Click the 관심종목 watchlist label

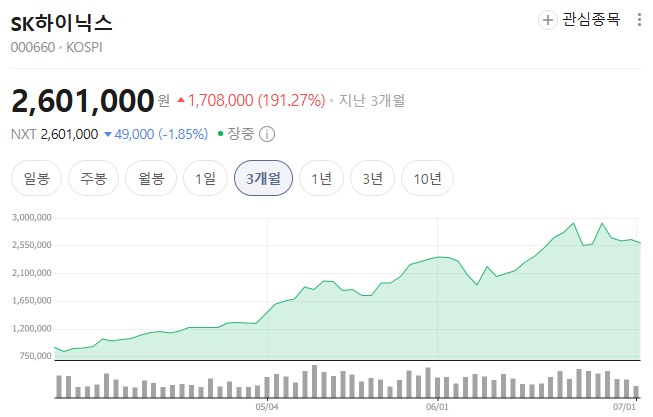591,20
